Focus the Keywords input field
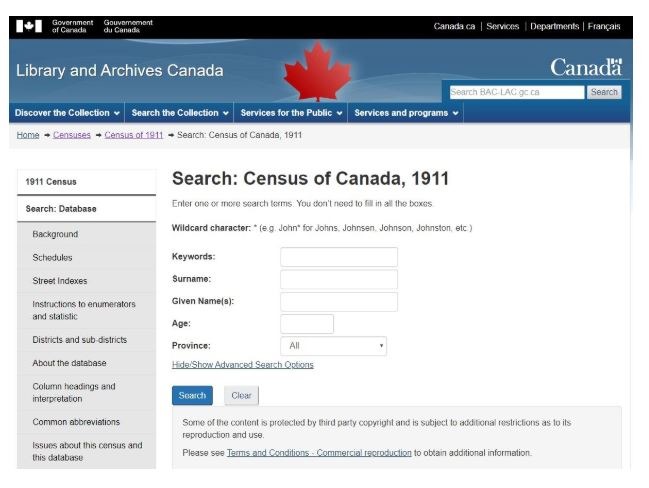The width and height of the screenshot is (649, 488). click(x=339, y=257)
